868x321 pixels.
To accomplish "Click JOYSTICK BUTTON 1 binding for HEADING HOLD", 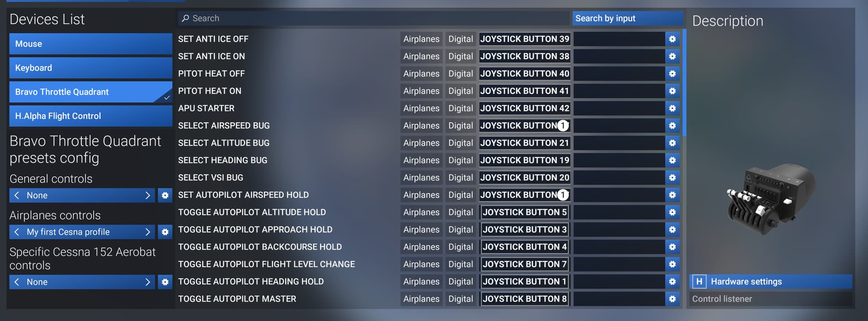I will click(x=525, y=281).
